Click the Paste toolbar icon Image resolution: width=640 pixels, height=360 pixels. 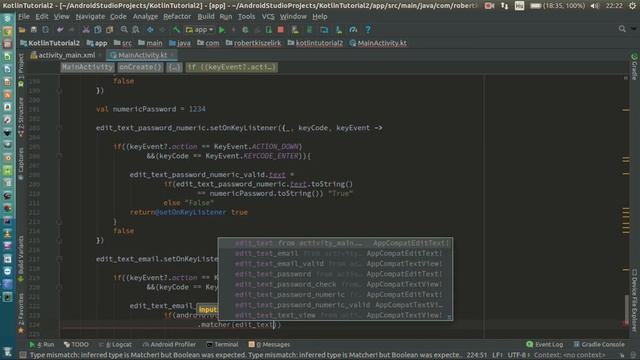(109, 30)
